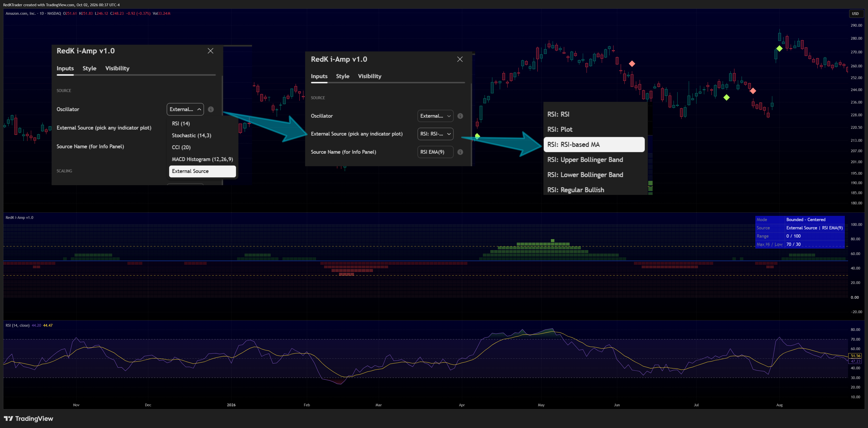Screen dimensions: 868x428
Task: Click info icon beside middle Oscillator dropdown
Action: 460,116
